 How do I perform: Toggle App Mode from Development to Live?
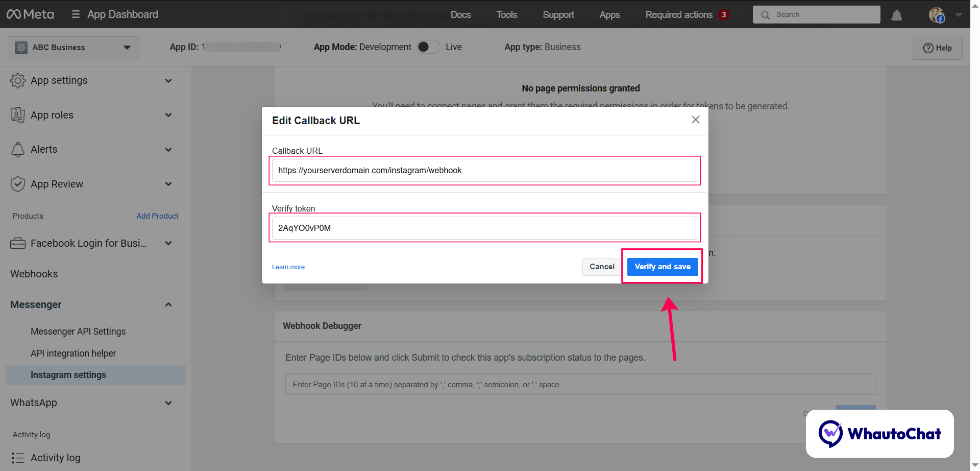tap(428, 47)
